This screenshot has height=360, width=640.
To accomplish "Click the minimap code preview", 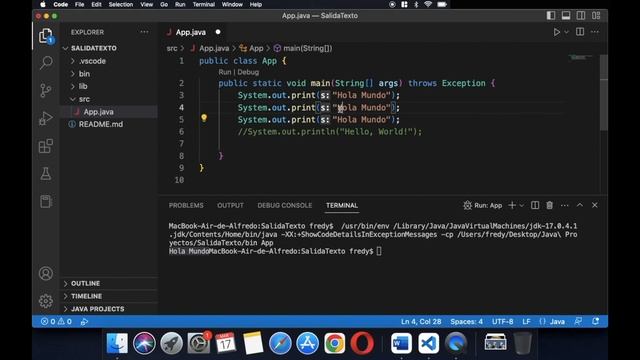I will (x=580, y=58).
